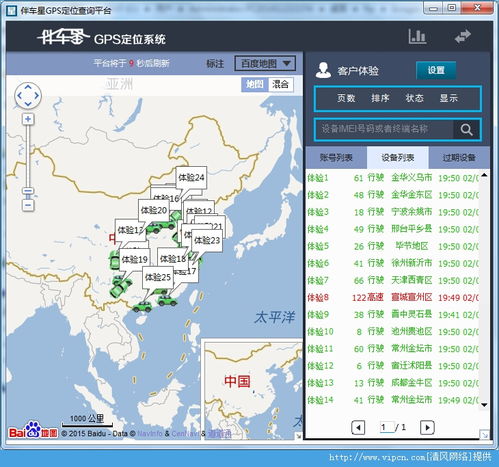Switch to the 账号列表 tab
The height and width of the screenshot is (467, 499).
pos(336,158)
